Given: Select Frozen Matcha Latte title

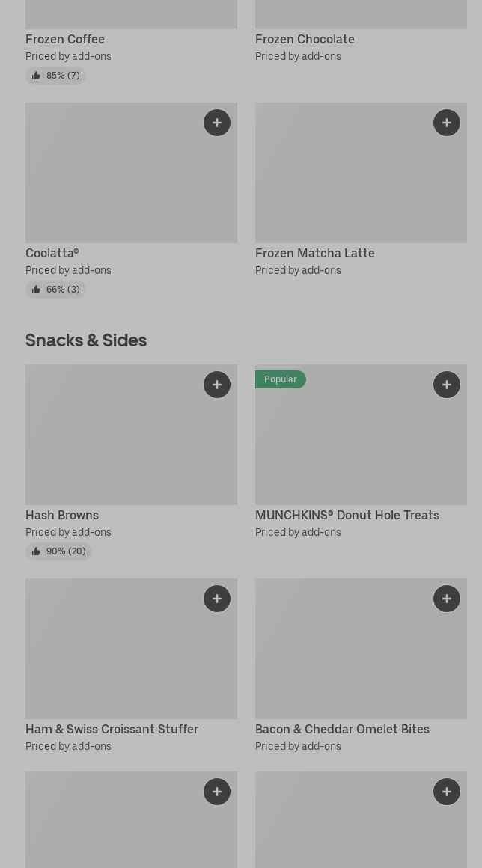Looking at the screenshot, I should pos(314,253).
